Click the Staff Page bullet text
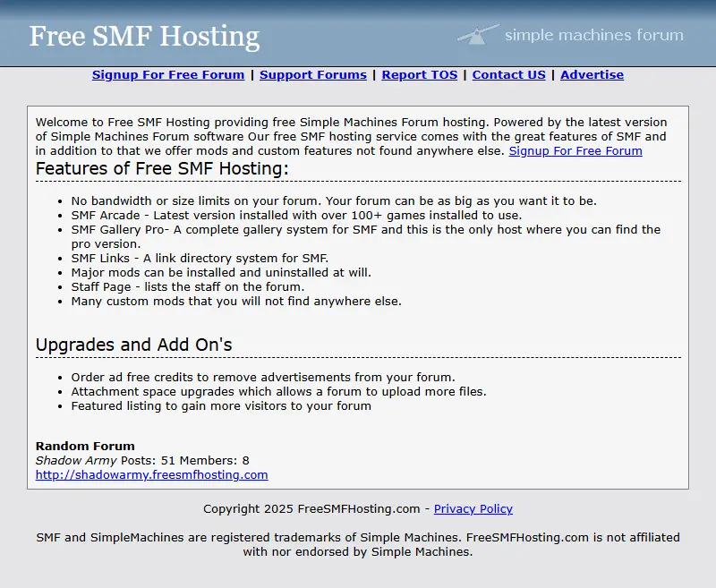 coord(188,286)
